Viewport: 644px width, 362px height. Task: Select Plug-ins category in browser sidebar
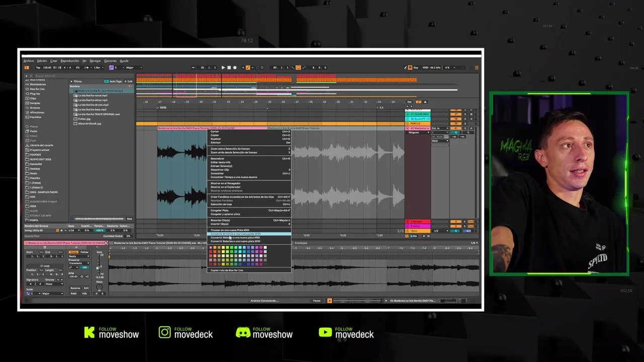tap(35, 94)
